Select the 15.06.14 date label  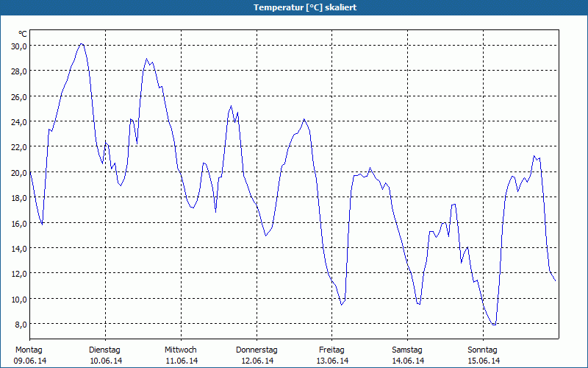pyautogui.click(x=483, y=361)
